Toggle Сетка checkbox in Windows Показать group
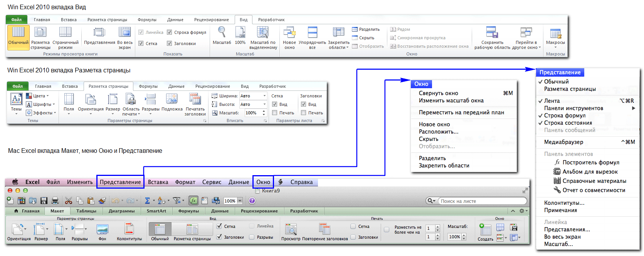 point(141,44)
